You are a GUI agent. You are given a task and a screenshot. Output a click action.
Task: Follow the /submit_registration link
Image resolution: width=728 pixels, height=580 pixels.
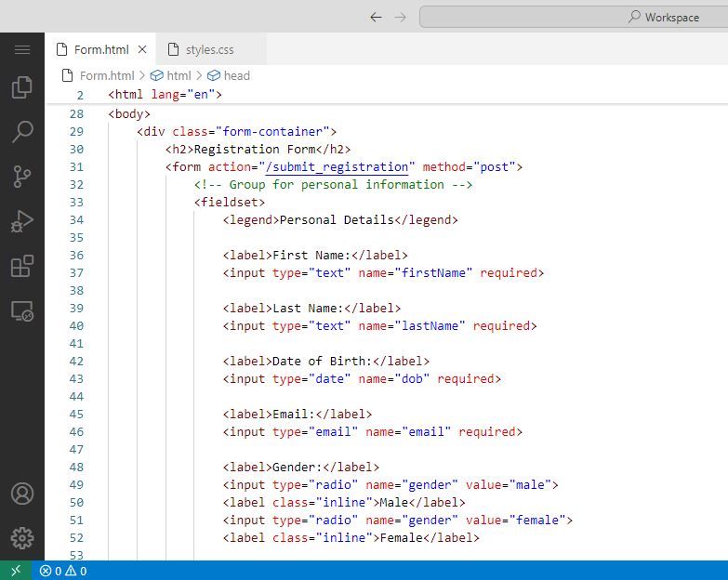(338, 167)
